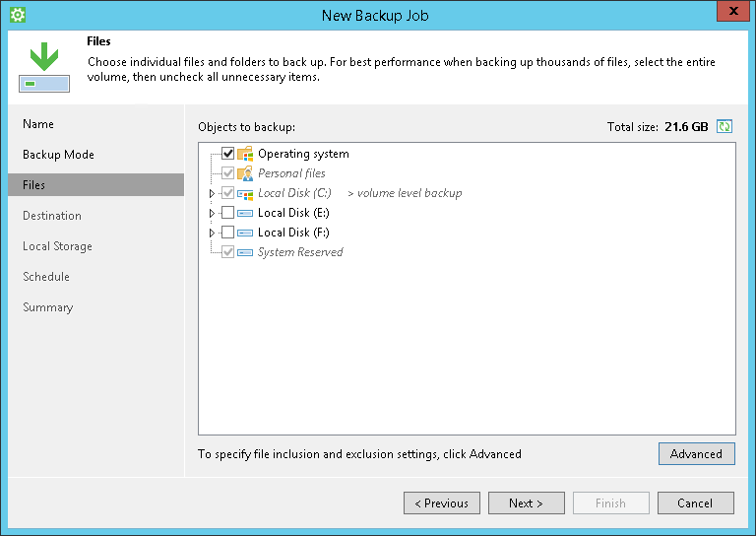The width and height of the screenshot is (756, 536).
Task: Click the Local Disk (F:) drive icon
Action: coord(245,233)
